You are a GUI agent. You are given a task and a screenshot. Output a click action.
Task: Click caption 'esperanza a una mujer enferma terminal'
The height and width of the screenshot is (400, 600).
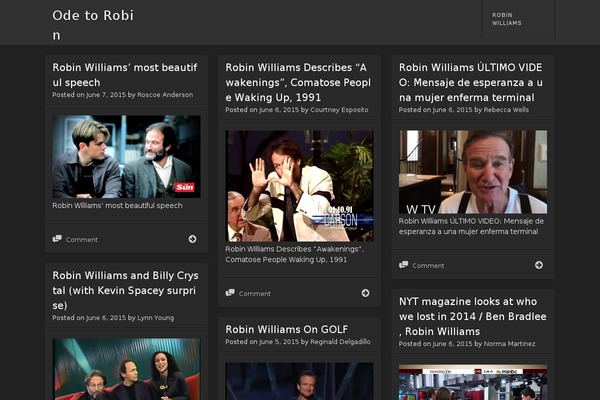[x=468, y=232]
